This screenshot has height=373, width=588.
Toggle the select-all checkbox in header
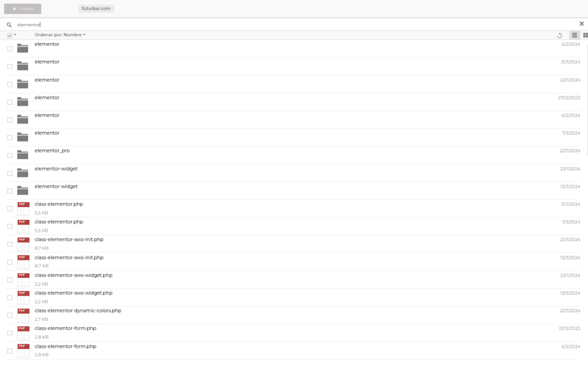[x=10, y=35]
